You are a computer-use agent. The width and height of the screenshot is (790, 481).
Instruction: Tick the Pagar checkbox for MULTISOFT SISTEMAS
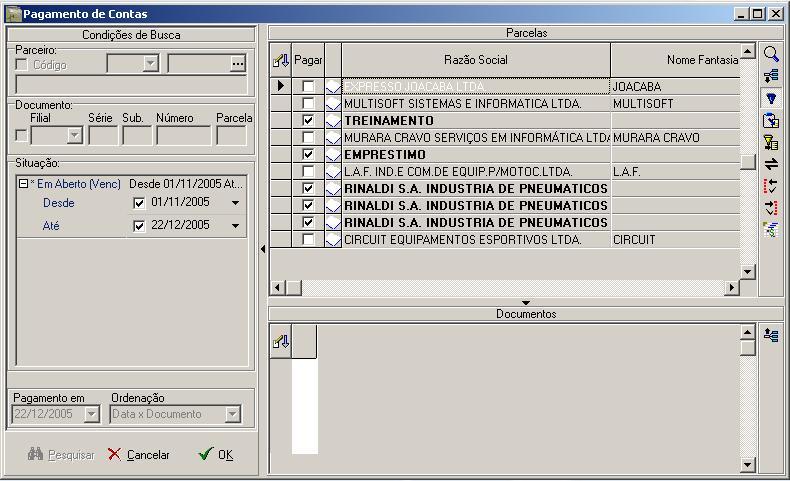tap(308, 104)
